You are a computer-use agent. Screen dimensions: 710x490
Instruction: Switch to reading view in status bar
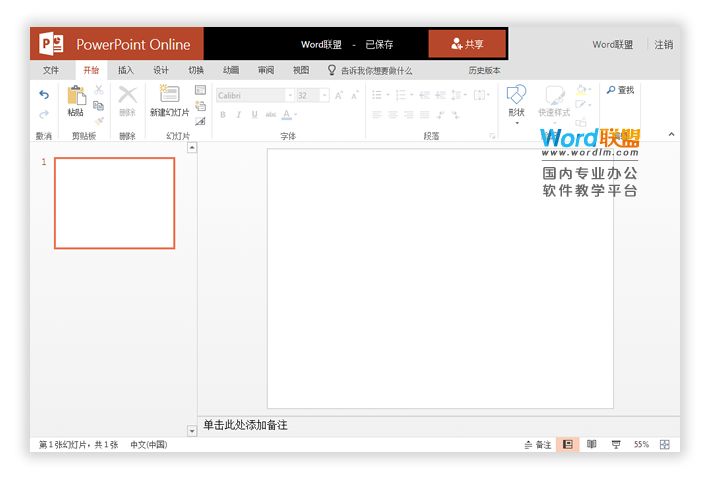(x=592, y=444)
